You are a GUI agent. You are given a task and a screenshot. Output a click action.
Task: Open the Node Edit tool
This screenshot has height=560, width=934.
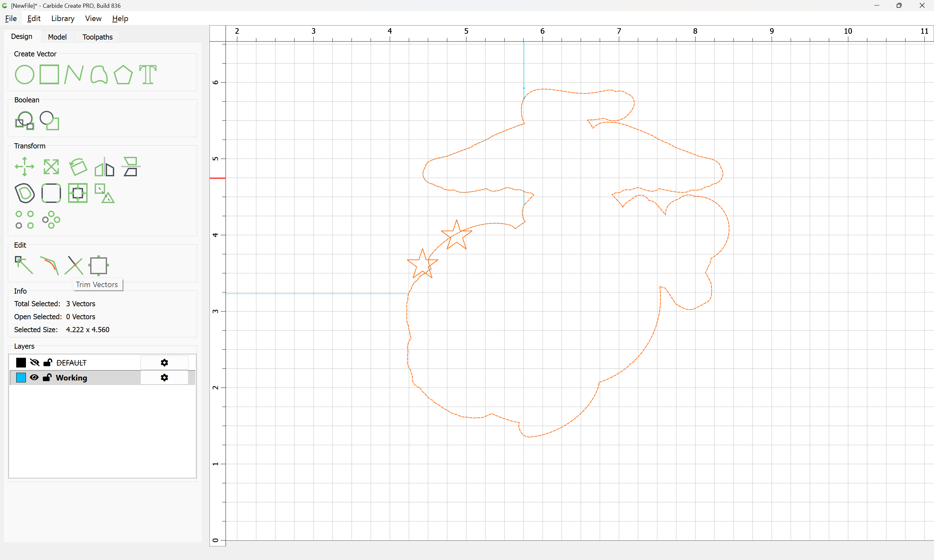tap(24, 265)
